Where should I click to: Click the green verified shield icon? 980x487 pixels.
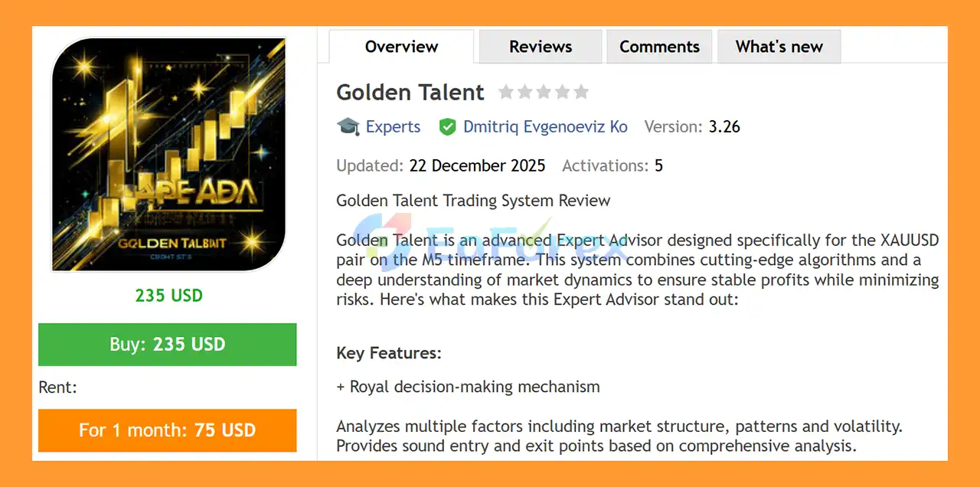[447, 127]
